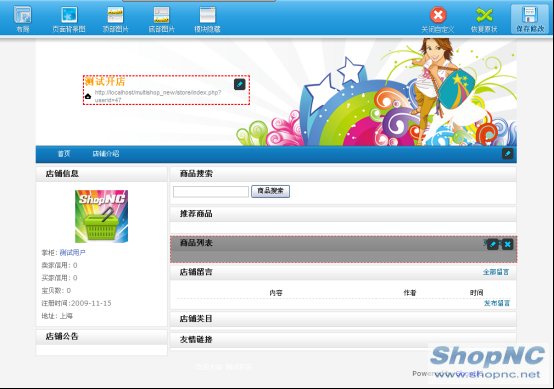Edit the store title block with the pencil icon
The height and width of the screenshot is (389, 554).
point(240,84)
